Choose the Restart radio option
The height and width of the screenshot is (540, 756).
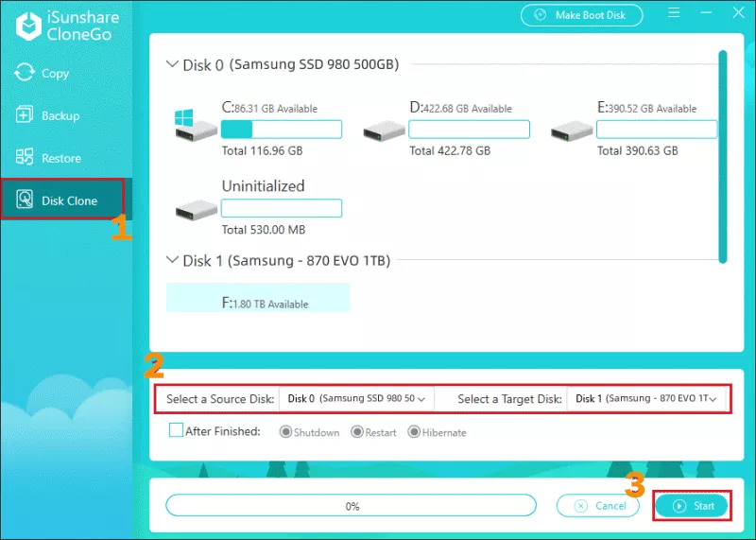[357, 431]
